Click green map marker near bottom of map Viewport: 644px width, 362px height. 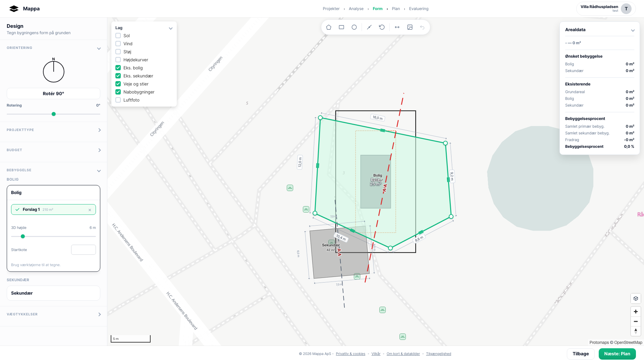[x=402, y=337]
